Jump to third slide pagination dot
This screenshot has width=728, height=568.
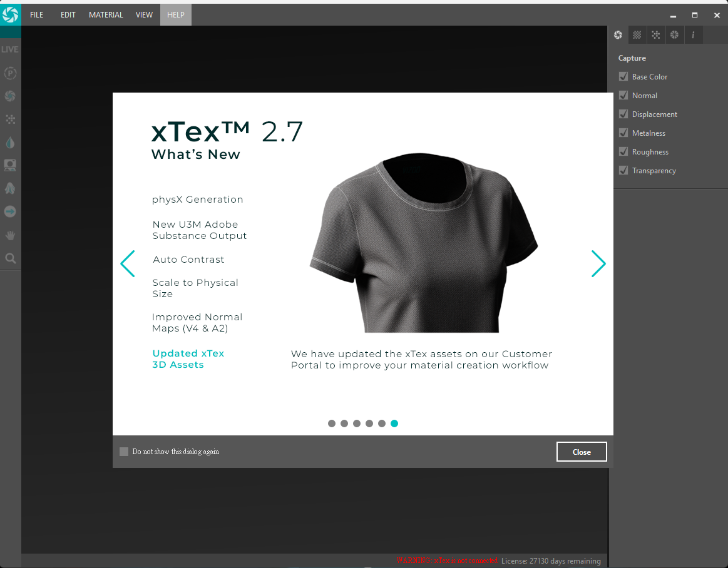357,423
